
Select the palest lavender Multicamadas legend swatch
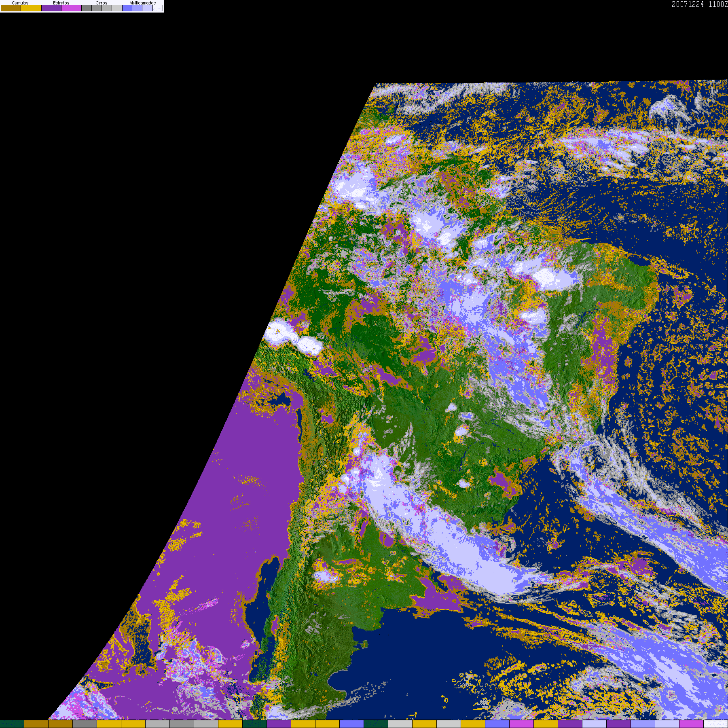click(x=147, y=8)
